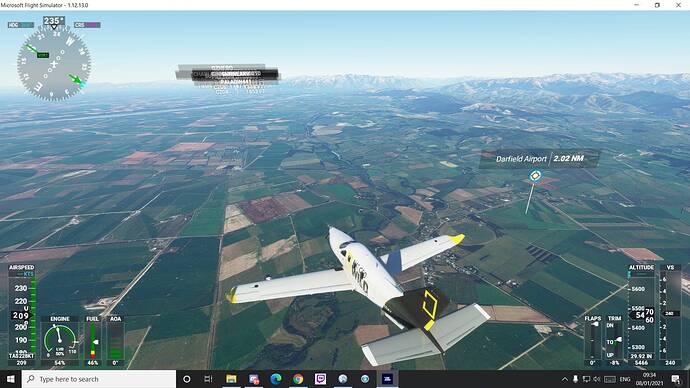Click the TRIM position indicator
Screen dimensions: 690x388
[x=614, y=340]
